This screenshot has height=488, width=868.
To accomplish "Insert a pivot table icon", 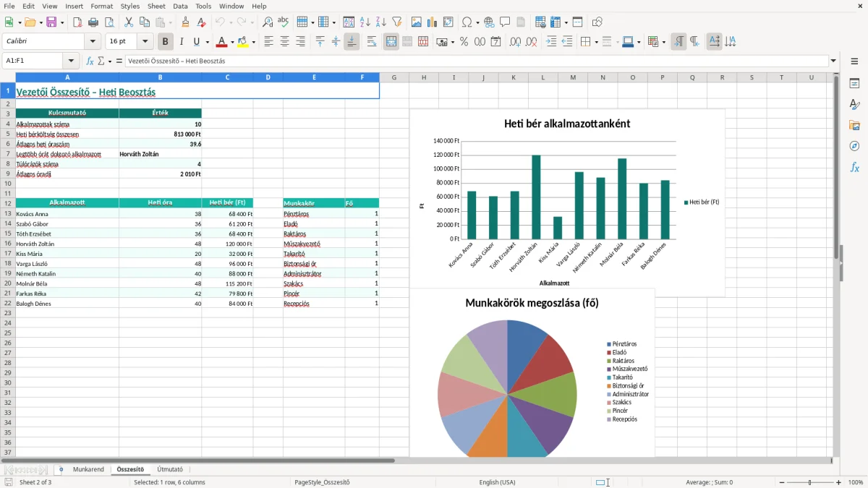I will pyautogui.click(x=448, y=22).
